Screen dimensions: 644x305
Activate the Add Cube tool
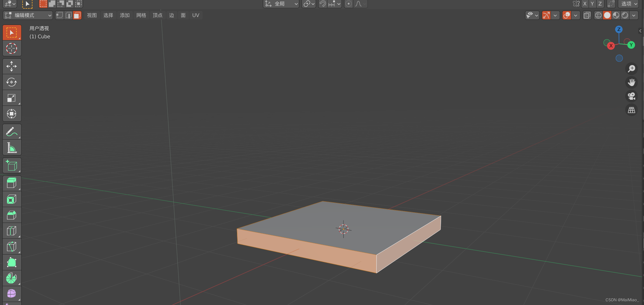12,165
